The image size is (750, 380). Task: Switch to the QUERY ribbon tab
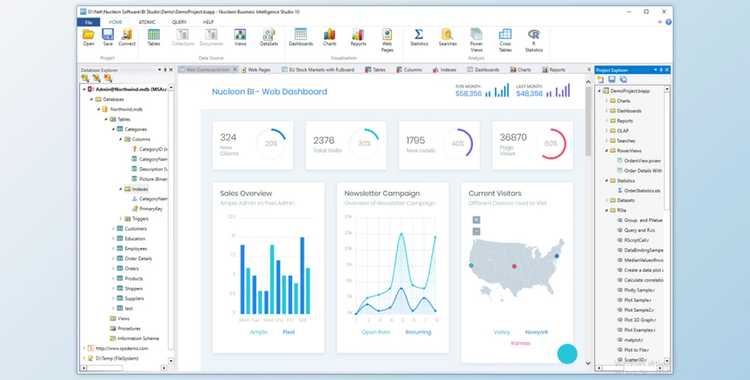pyautogui.click(x=179, y=22)
